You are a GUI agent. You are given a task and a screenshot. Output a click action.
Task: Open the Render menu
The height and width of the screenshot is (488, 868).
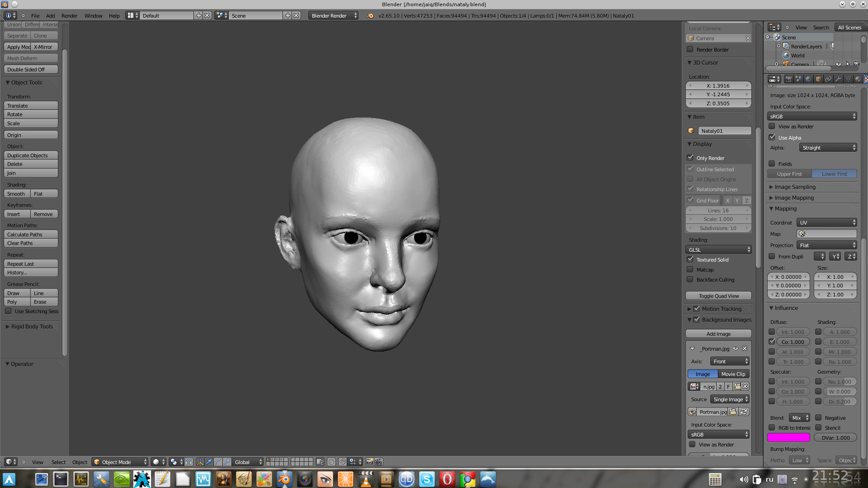[69, 16]
